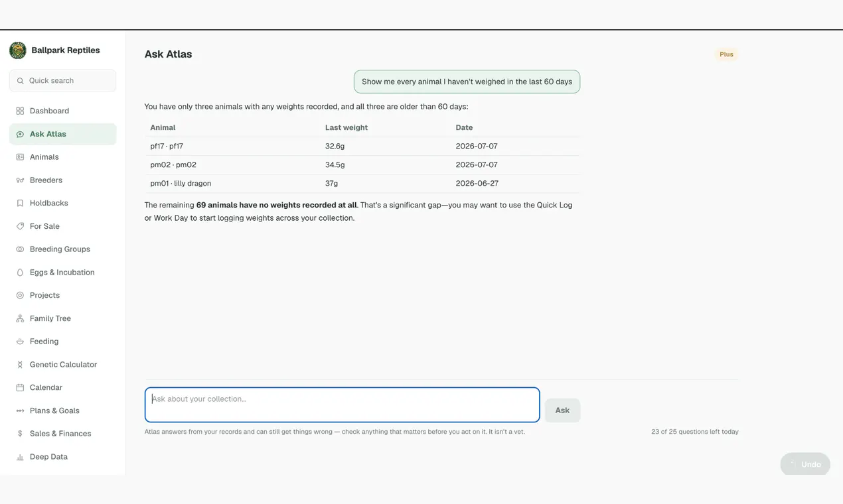Click the For Sale tag icon
The height and width of the screenshot is (504, 843).
[x=20, y=226]
